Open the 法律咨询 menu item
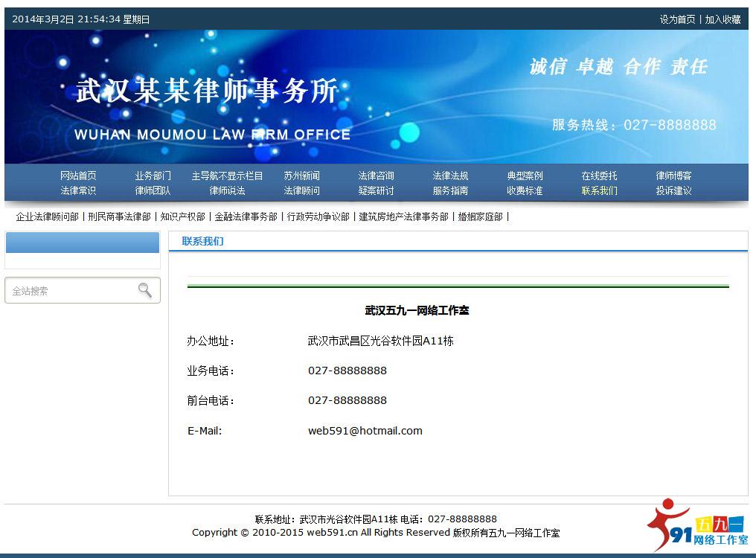The image size is (756, 558). point(375,176)
